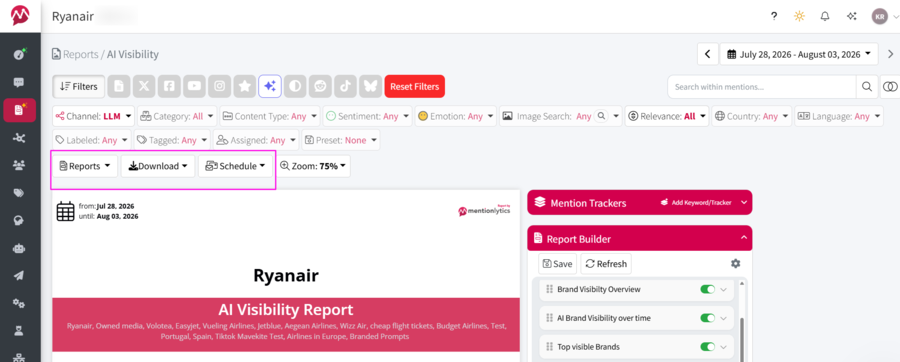Open the help question mark icon
Image resolution: width=900 pixels, height=362 pixels.
point(774,16)
